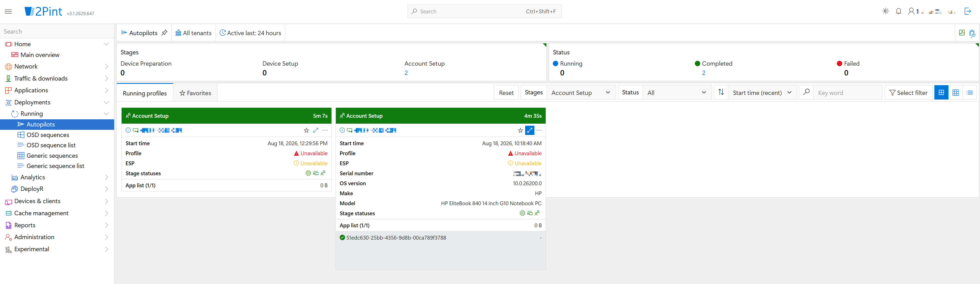Image resolution: width=980 pixels, height=284 pixels.
Task: Open Main overview
Action: pyautogui.click(x=40, y=55)
